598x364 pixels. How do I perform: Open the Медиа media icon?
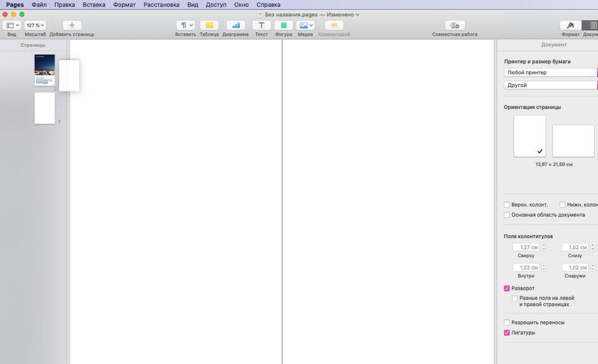tap(306, 25)
